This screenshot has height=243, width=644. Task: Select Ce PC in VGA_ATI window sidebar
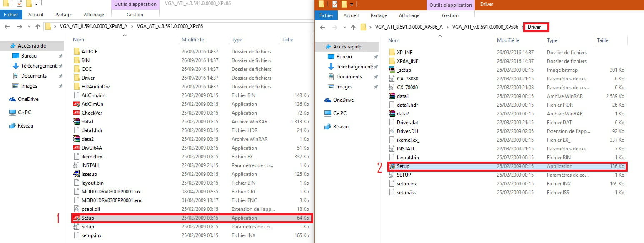tap(25, 113)
